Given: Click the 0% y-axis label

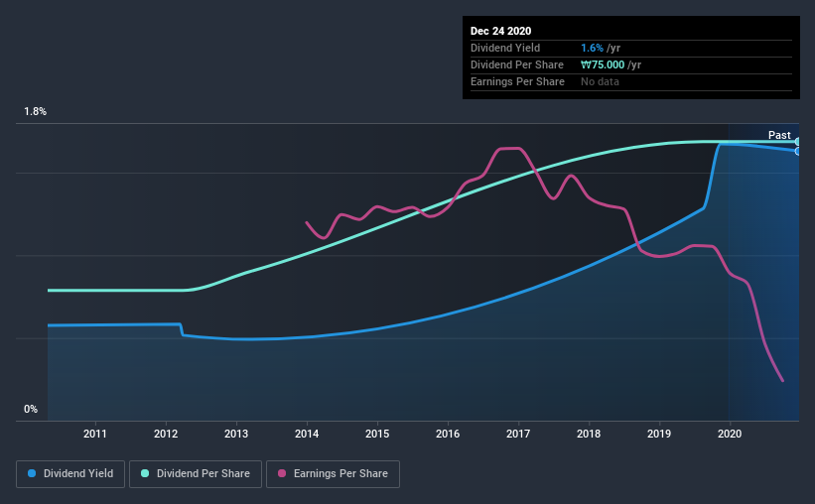Looking at the screenshot, I should 31,410.
